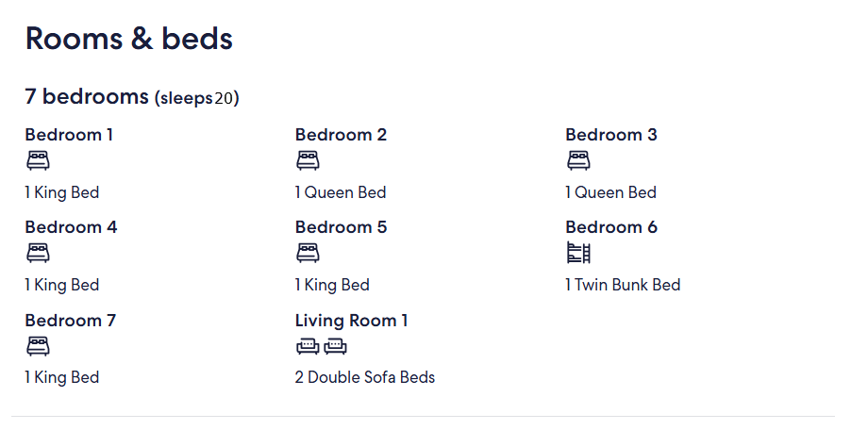Click the bed icon under Bedroom 3
The height and width of the screenshot is (430, 868).
click(578, 161)
